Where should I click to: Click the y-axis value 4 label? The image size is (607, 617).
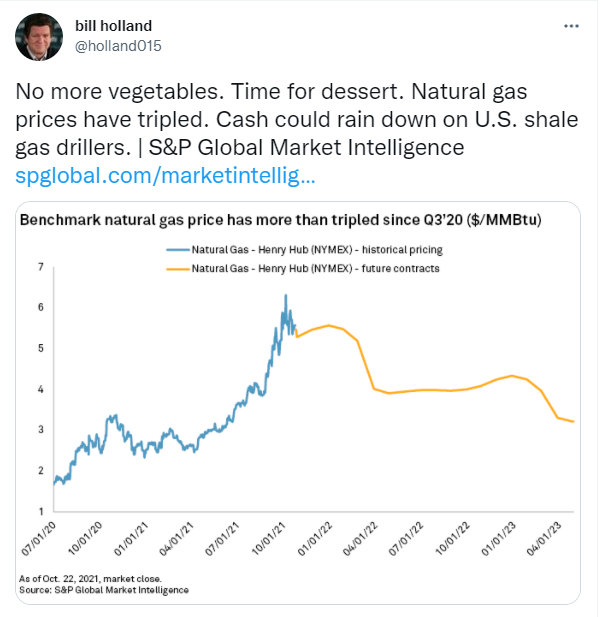click(42, 389)
